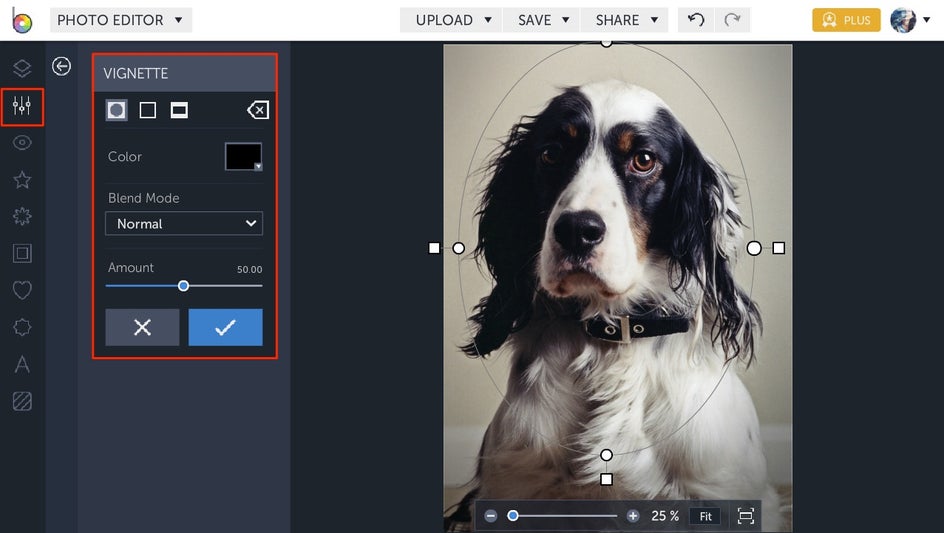Image resolution: width=944 pixels, height=533 pixels.
Task: Click the bottom square vignette handle
Action: (x=606, y=479)
